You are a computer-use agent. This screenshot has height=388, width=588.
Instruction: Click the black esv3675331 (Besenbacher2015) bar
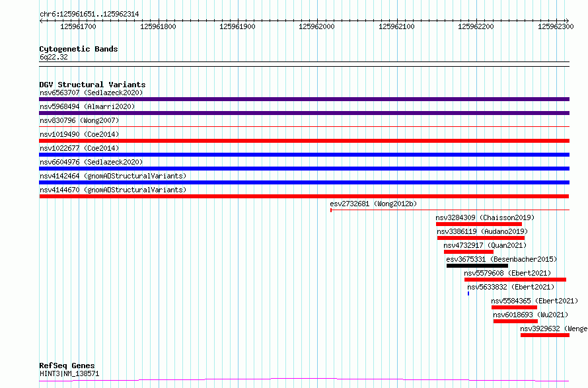click(477, 266)
